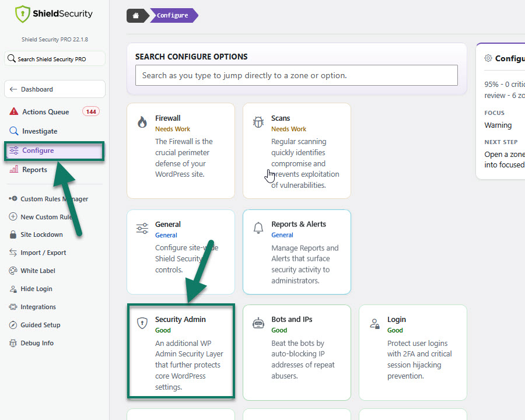The image size is (525, 420).
Task: Click the Reports bar chart icon
Action: point(14,169)
